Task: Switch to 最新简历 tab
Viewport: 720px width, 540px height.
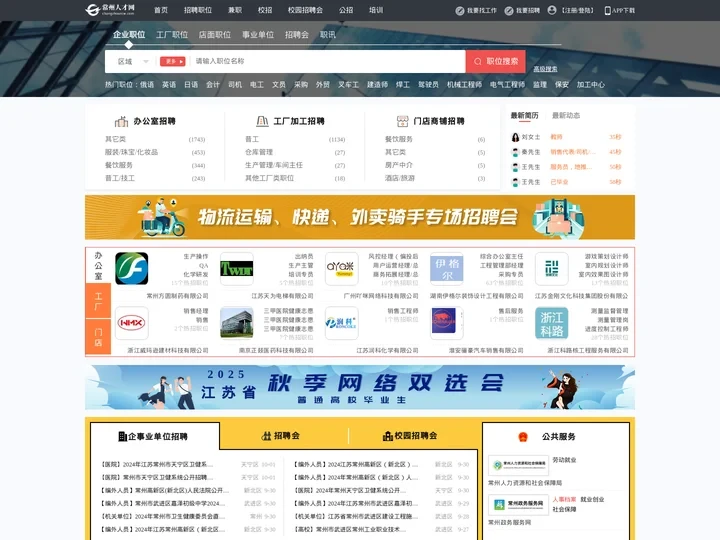Action: click(524, 115)
